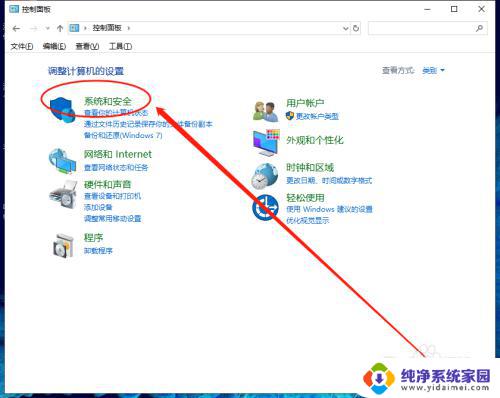500x398 pixels.
Task: Open the recent locations dropdown arrow
Action: pyautogui.click(x=48, y=28)
